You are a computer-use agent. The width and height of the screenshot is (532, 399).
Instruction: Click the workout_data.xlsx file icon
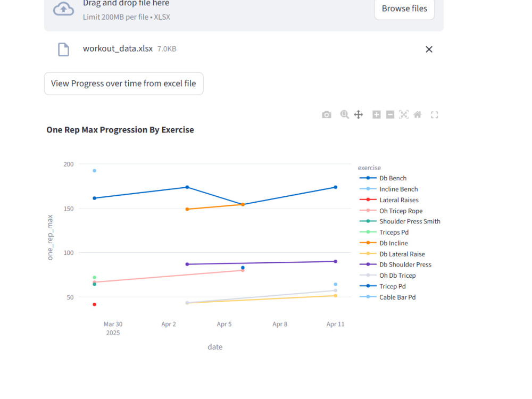coord(63,49)
